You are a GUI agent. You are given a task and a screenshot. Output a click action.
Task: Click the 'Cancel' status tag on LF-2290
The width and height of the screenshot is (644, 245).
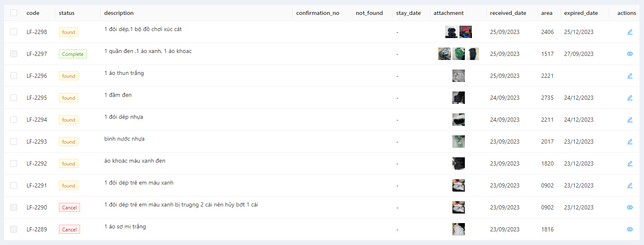coord(69,207)
